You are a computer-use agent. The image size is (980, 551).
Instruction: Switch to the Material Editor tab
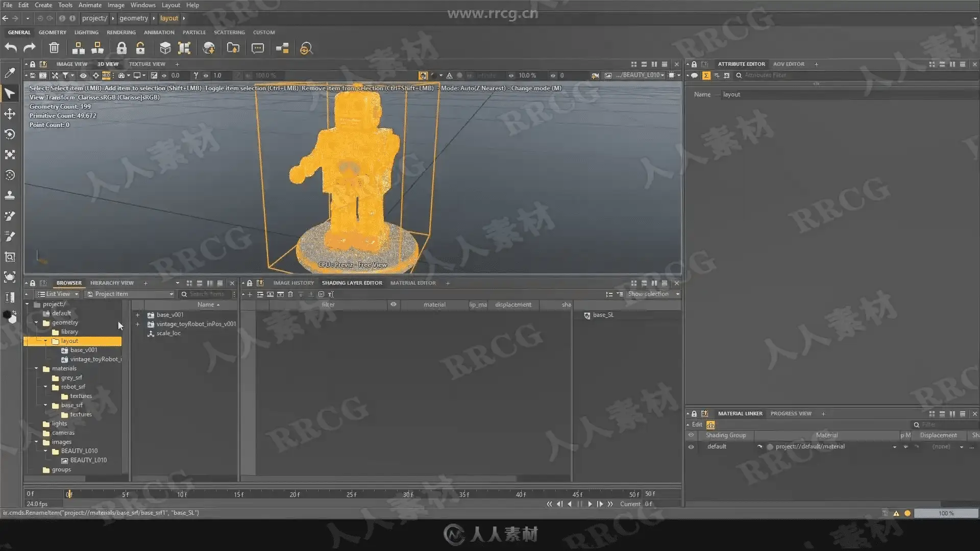point(413,283)
